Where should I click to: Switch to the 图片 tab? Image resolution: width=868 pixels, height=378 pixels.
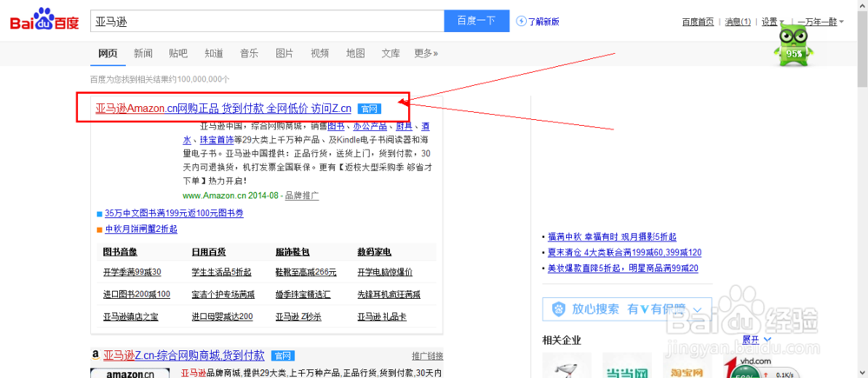pos(285,54)
